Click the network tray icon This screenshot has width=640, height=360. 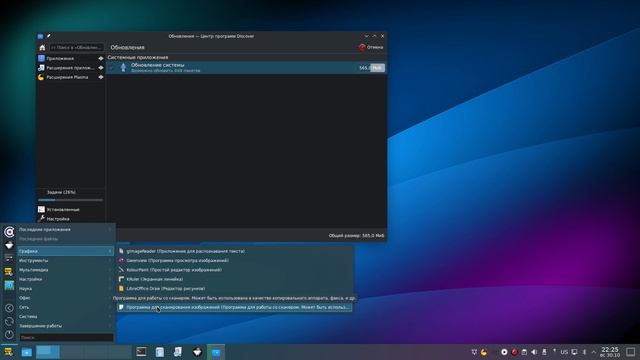coord(574,352)
